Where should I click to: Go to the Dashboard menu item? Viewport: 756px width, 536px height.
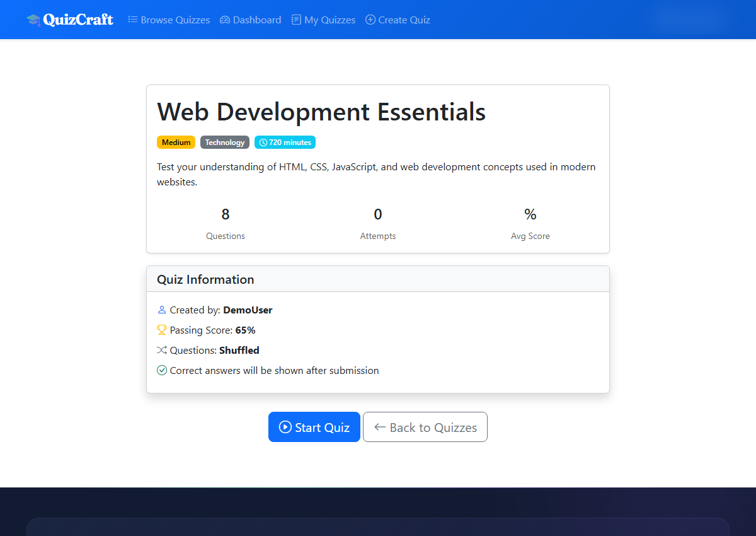tap(256, 20)
